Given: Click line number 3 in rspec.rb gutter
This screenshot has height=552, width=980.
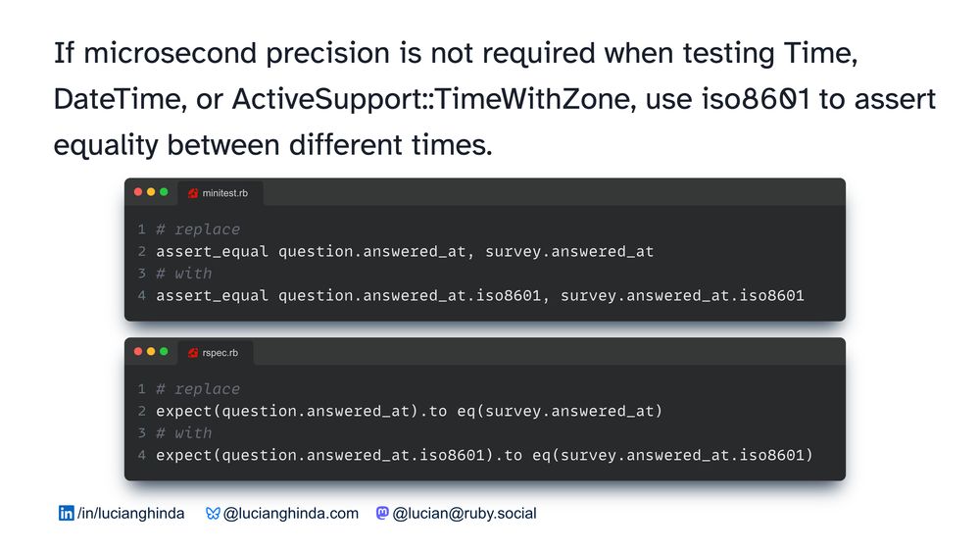Looking at the screenshot, I should click(141, 433).
